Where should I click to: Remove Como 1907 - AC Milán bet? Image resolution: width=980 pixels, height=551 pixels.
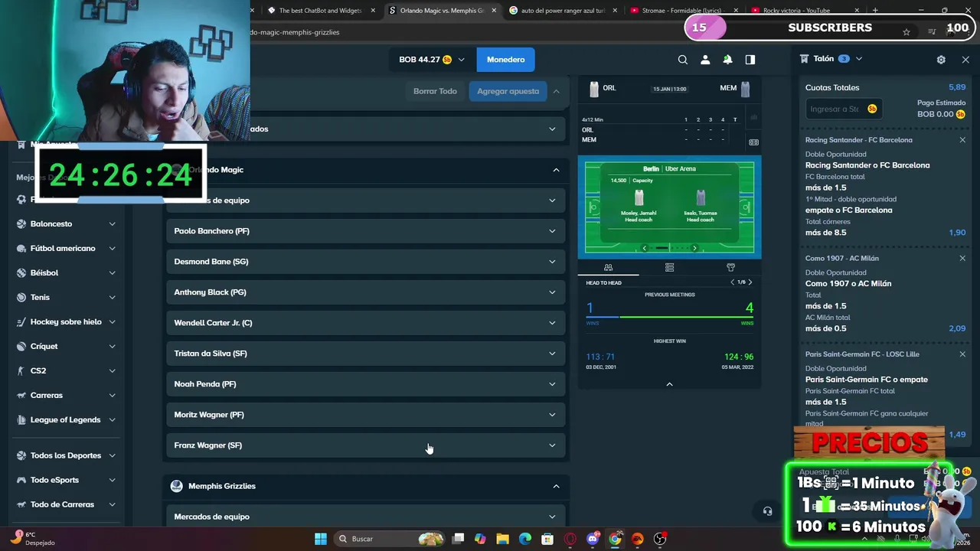pos(962,259)
